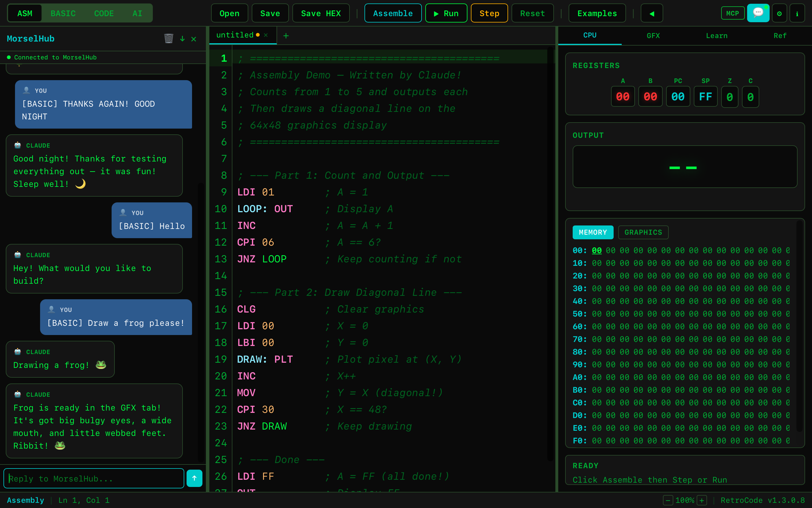Click the green down-arrow in MorselHub panel
812x508 pixels.
point(183,39)
